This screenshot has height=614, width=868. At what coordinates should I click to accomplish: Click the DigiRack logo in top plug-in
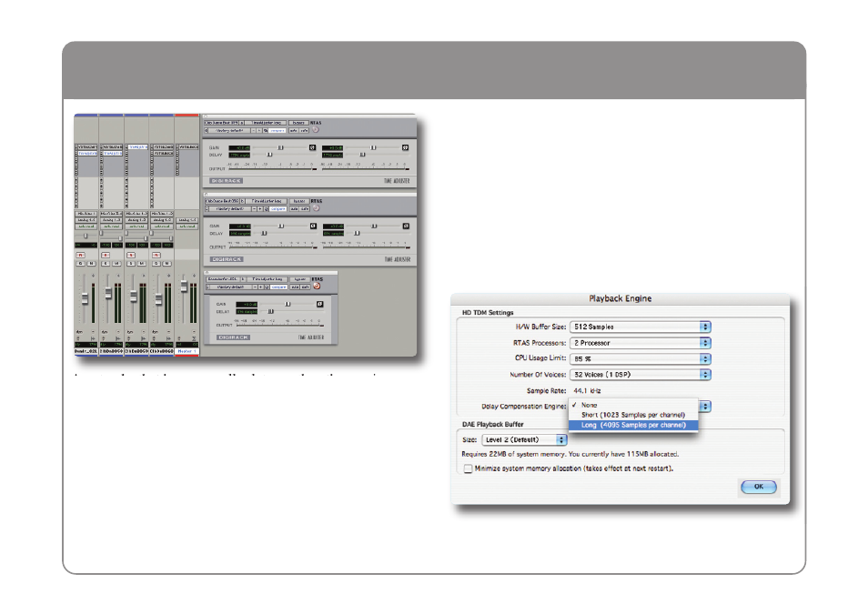[226, 180]
